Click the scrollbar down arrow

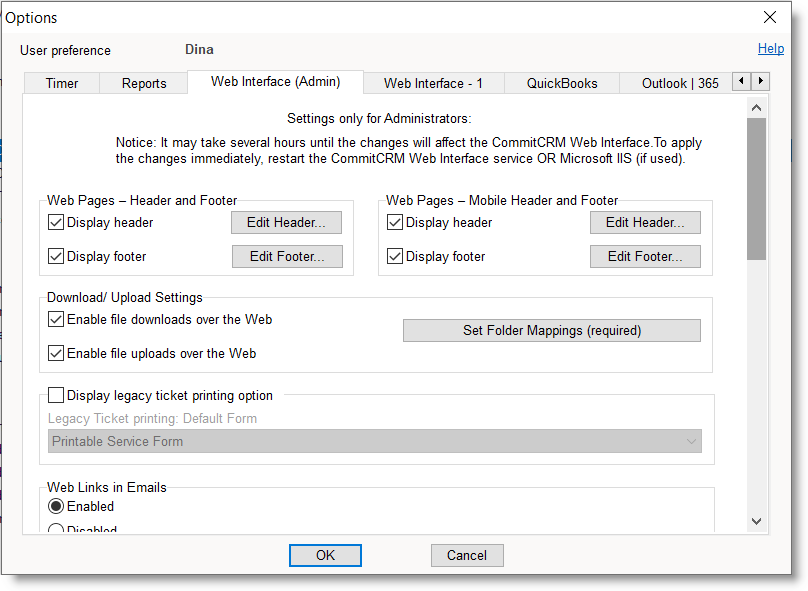[756, 521]
